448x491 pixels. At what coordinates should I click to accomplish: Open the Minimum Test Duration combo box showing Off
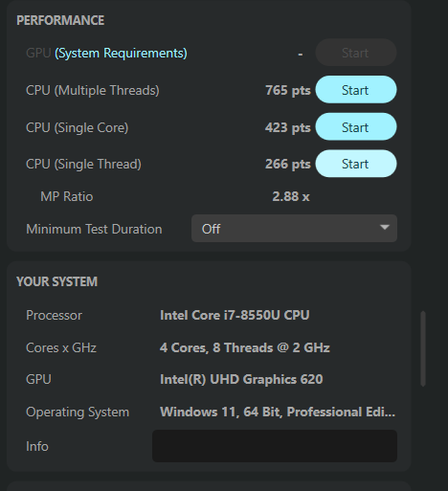(x=294, y=229)
